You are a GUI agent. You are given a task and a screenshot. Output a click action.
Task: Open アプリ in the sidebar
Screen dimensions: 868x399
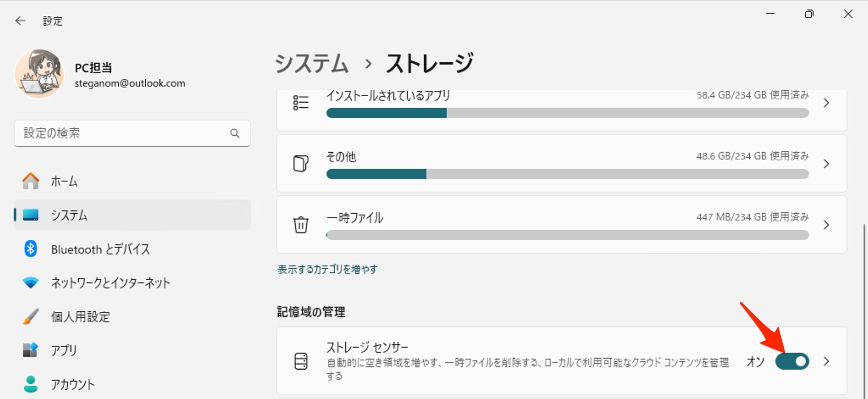point(64,350)
